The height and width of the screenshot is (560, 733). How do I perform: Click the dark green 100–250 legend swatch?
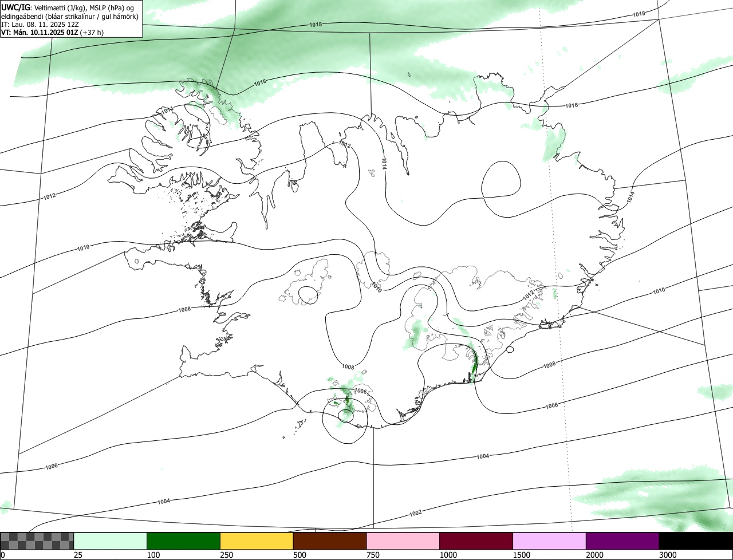[184, 541]
